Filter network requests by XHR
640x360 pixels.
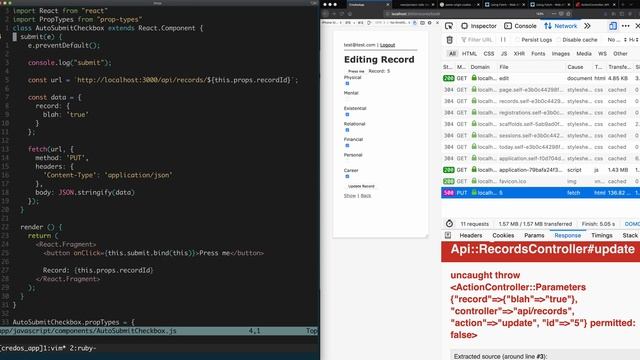point(519,53)
